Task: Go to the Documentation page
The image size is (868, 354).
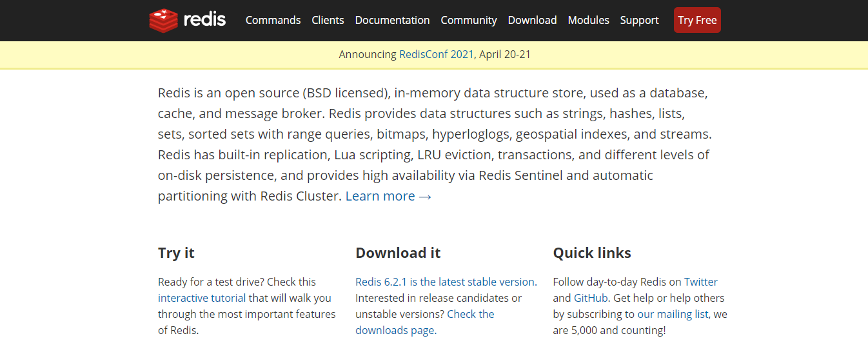Action: (393, 20)
